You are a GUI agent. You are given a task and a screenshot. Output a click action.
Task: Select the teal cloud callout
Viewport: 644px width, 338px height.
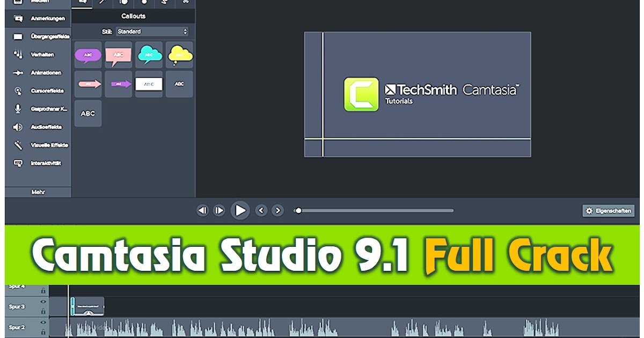tap(149, 55)
